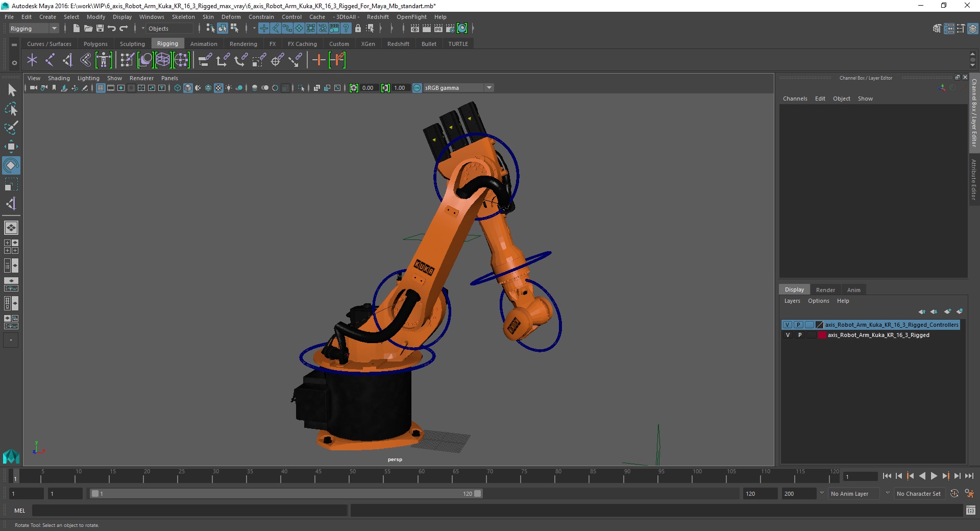This screenshot has width=980, height=531.
Task: Activate the Move tool
Action: point(11,147)
